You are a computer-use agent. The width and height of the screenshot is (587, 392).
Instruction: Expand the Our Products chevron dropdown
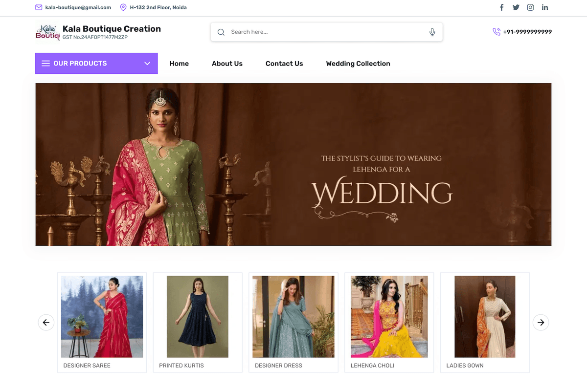(147, 64)
